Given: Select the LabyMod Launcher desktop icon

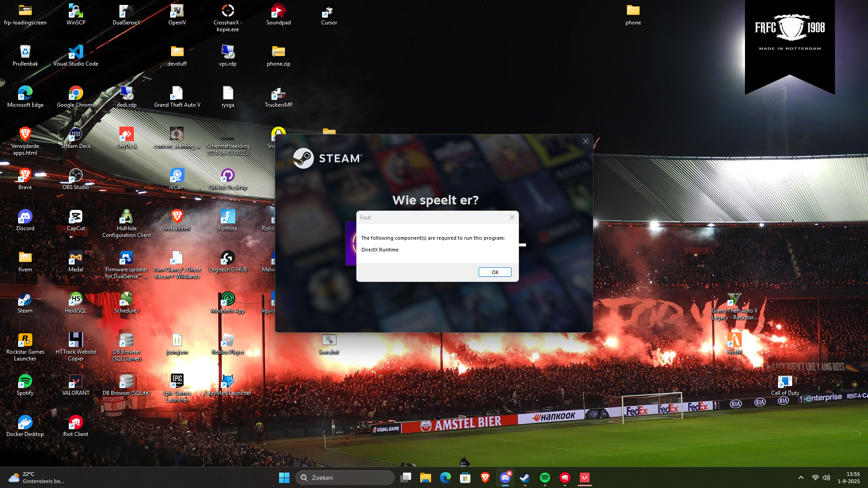Looking at the screenshot, I should [x=228, y=385].
